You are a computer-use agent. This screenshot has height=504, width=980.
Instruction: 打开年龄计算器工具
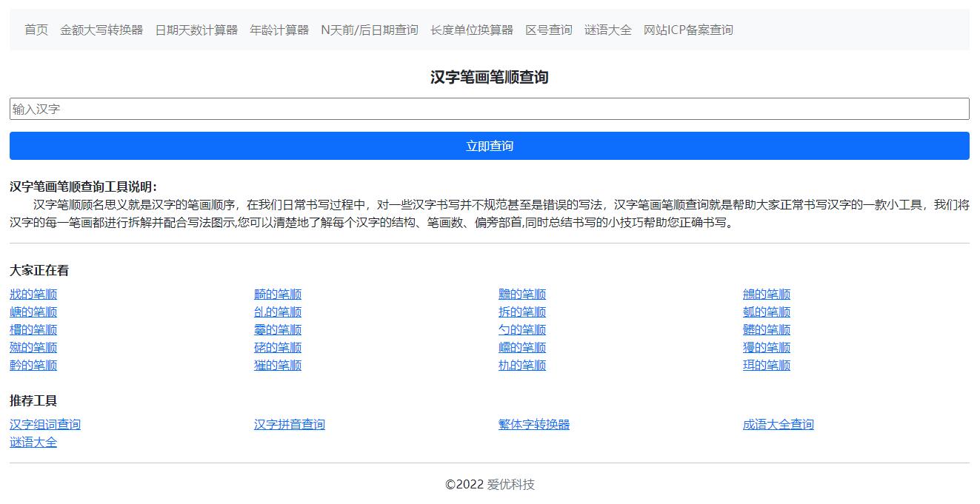(279, 30)
